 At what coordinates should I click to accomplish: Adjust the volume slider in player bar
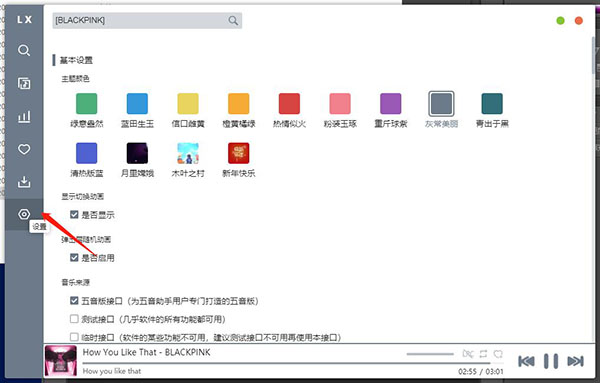tap(430, 354)
